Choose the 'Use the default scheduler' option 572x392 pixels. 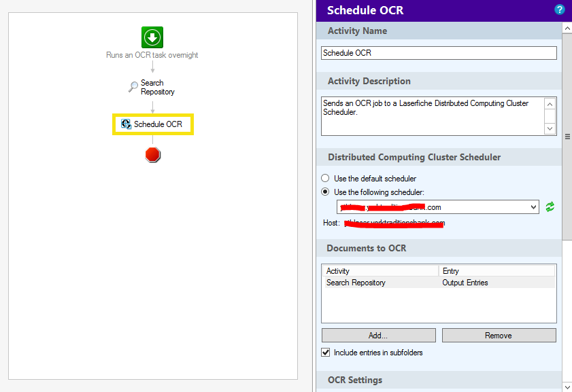click(x=326, y=179)
